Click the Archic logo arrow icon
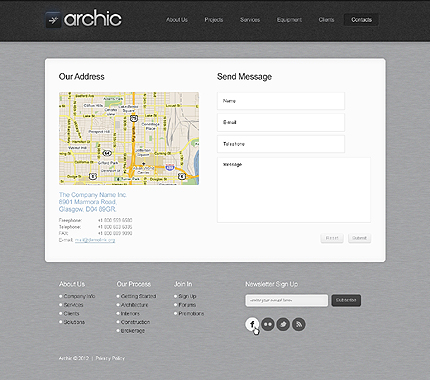Screen dimensions: 430x380 click(53, 20)
